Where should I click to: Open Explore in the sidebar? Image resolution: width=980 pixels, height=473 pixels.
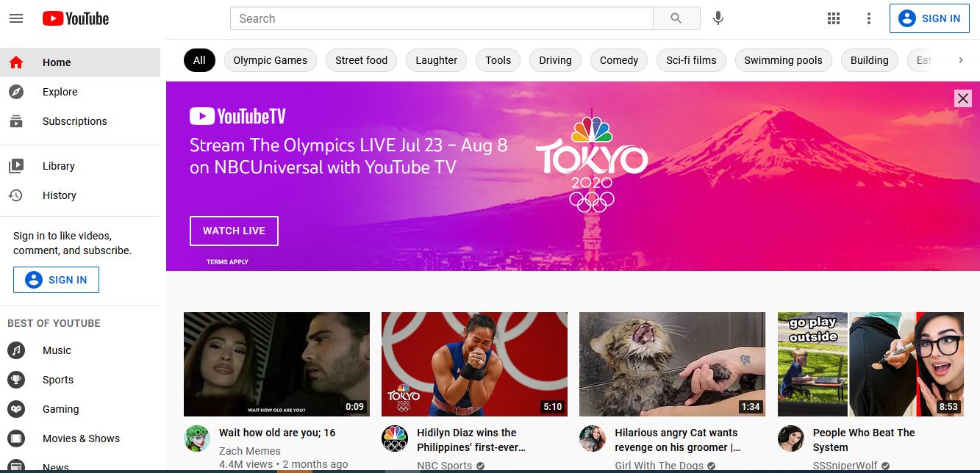pos(80,92)
